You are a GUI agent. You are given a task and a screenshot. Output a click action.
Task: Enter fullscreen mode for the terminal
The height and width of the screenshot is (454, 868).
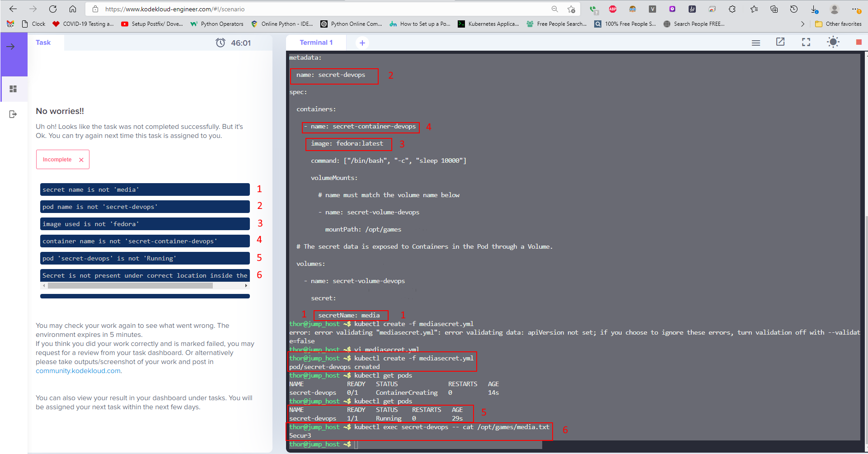click(806, 42)
